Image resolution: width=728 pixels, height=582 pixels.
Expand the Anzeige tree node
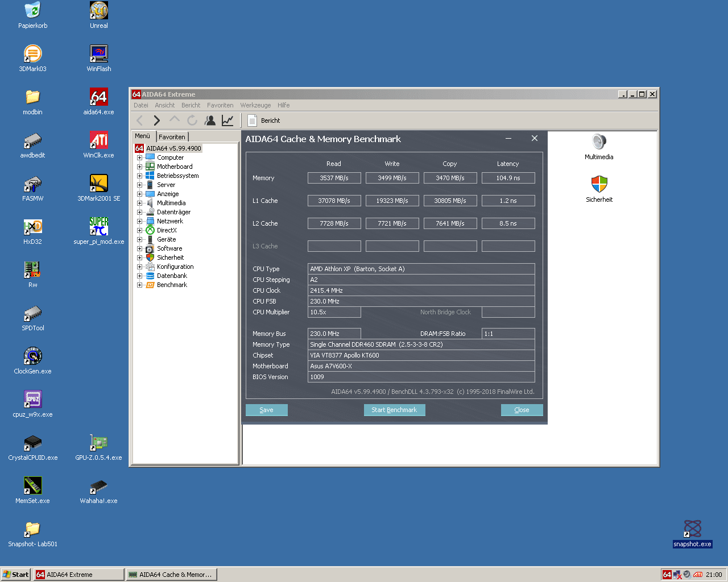(x=139, y=194)
